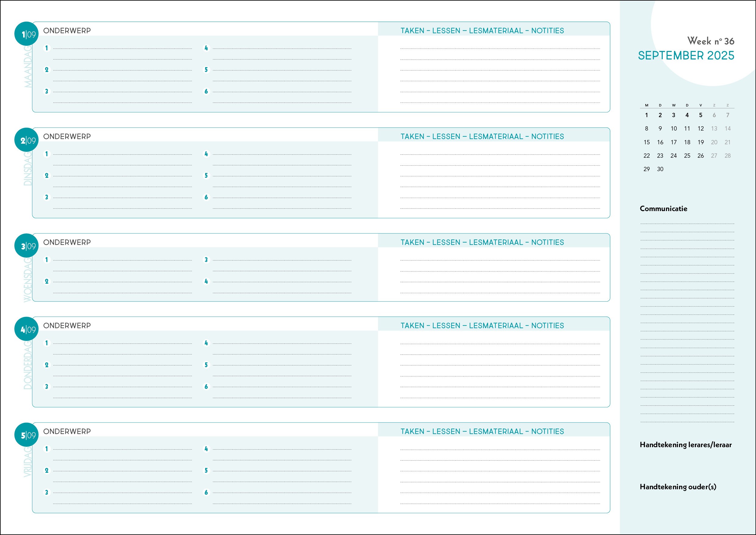This screenshot has height=535, width=756.
Task: Click the SEPTEMBER 2025 title
Action: 686,55
